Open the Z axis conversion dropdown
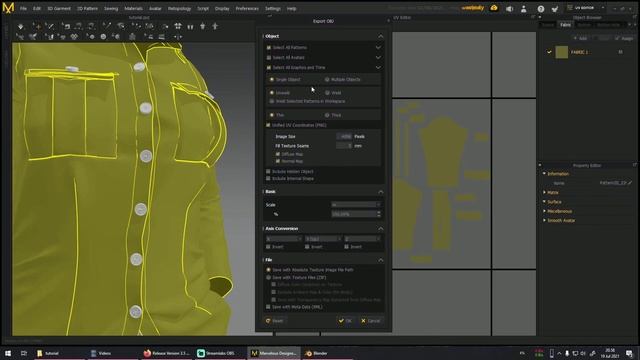 click(x=362, y=238)
